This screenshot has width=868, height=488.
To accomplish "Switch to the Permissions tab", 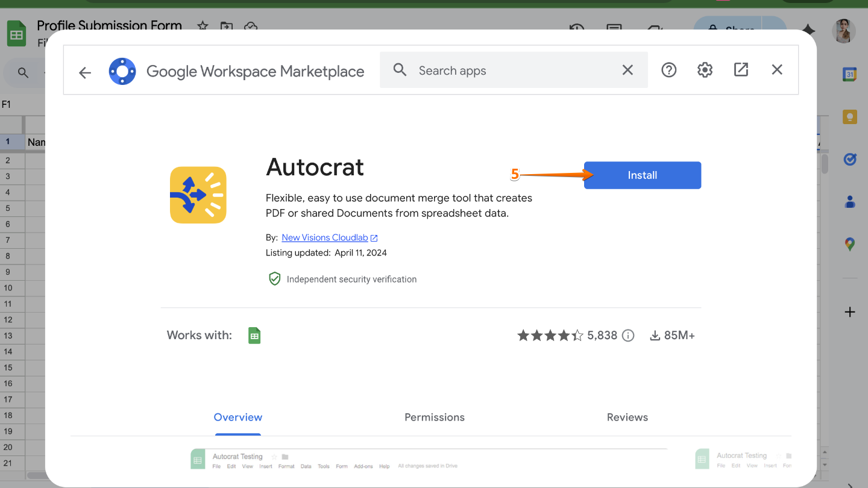I will tap(434, 417).
